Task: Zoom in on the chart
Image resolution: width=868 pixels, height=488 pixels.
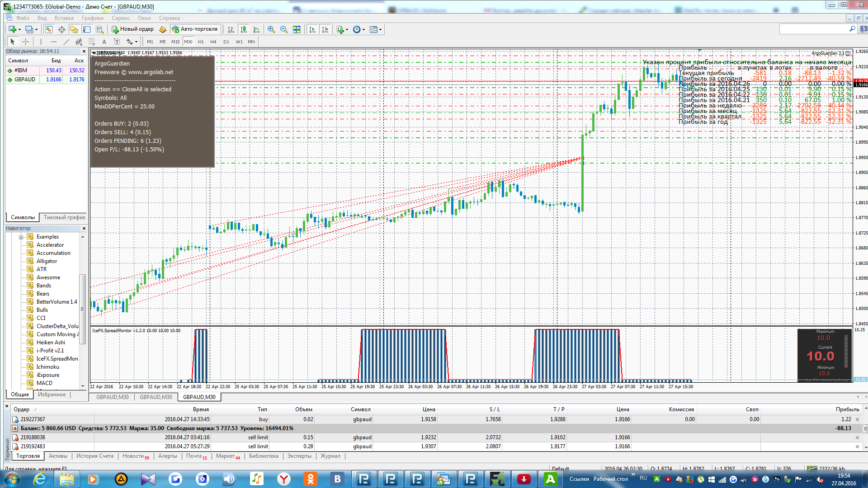Action: tap(271, 29)
